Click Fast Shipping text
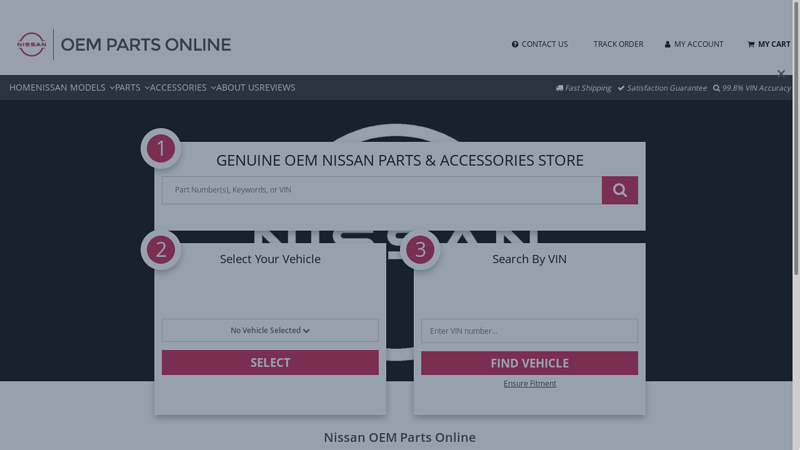This screenshot has width=800, height=450. click(588, 88)
